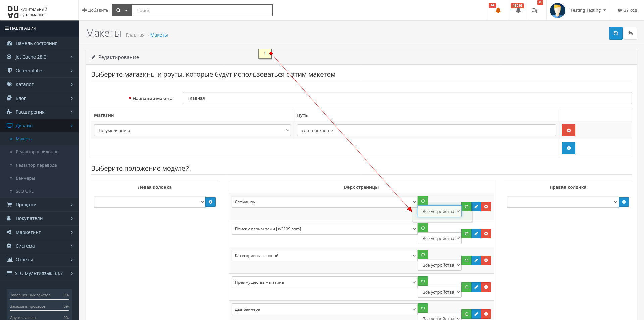Viewport: 644px width, 320px height.
Task: Click the Макеты breadcrumb link
Action: 159,35
